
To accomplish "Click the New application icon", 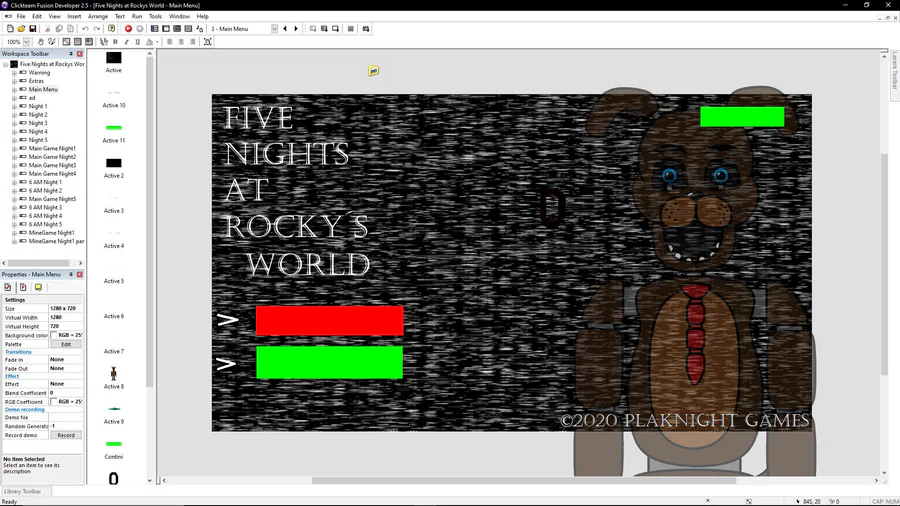I will click(10, 29).
